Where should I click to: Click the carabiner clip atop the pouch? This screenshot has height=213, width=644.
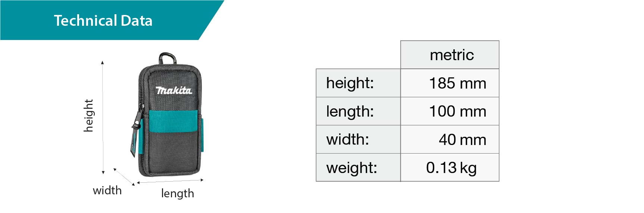pyautogui.click(x=167, y=58)
